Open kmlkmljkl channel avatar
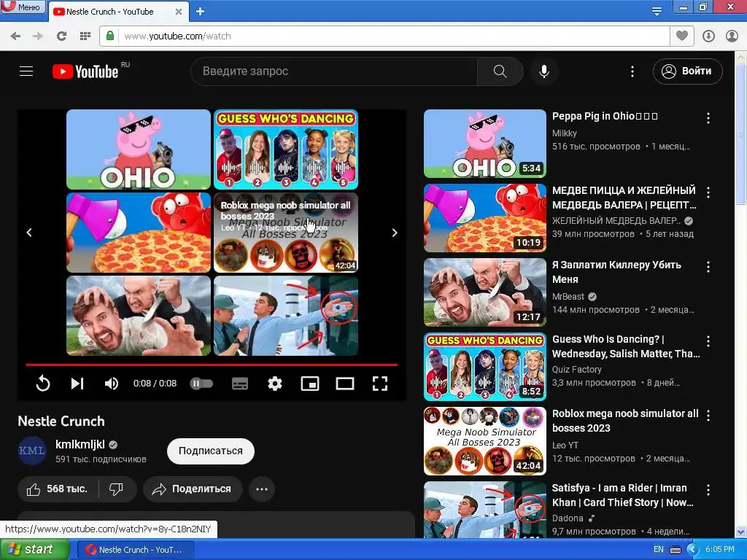 pyautogui.click(x=32, y=451)
